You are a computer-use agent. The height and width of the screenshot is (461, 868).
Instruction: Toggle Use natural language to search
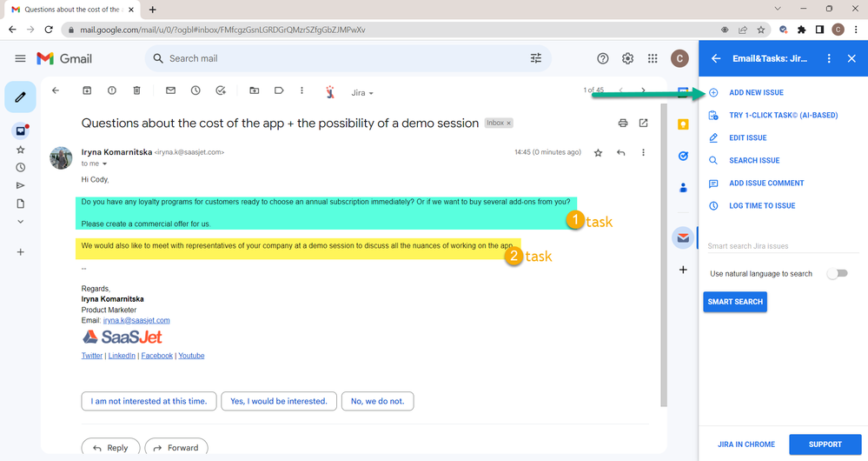coord(838,274)
